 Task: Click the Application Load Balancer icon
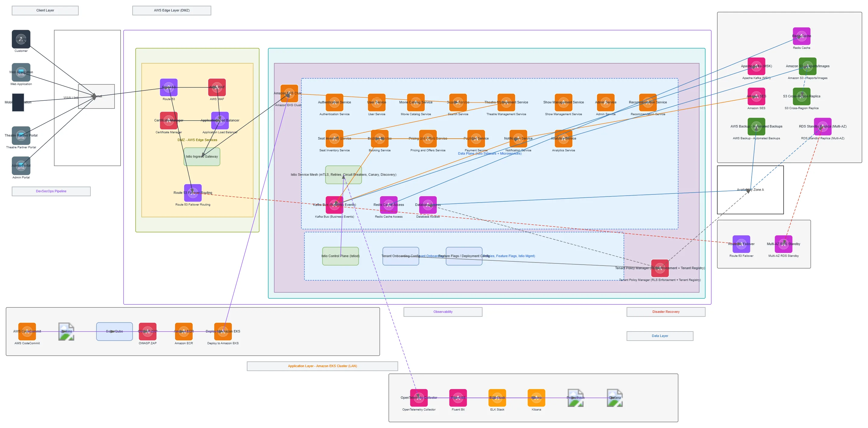pos(220,120)
